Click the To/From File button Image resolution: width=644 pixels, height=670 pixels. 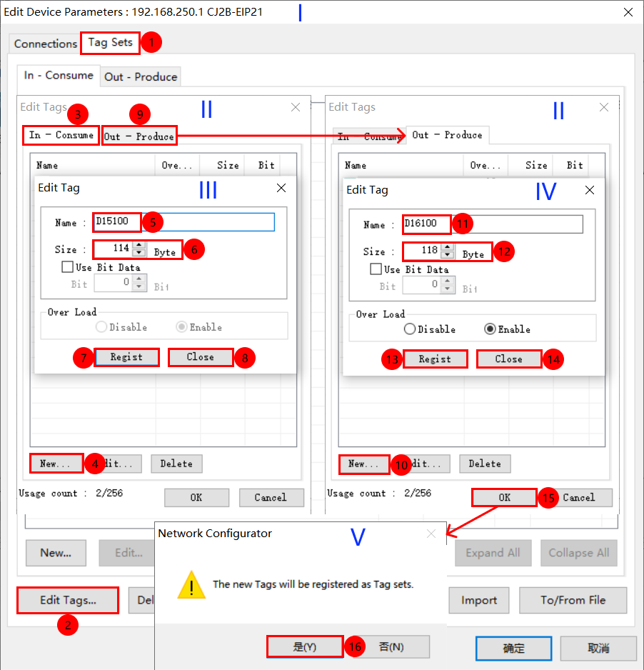pos(573,601)
